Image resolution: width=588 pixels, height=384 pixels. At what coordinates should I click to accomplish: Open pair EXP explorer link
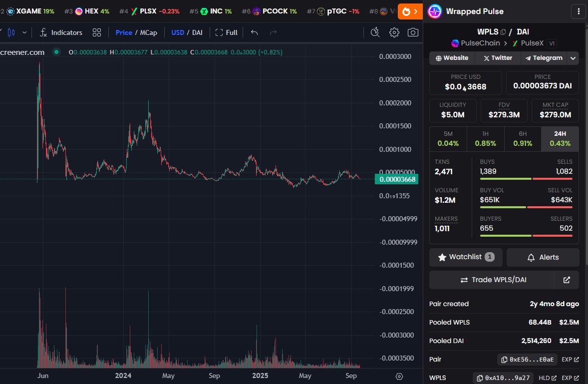pos(570,360)
